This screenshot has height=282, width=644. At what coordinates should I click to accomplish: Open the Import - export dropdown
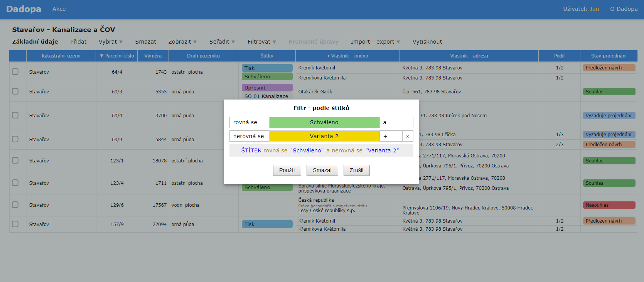tap(375, 42)
